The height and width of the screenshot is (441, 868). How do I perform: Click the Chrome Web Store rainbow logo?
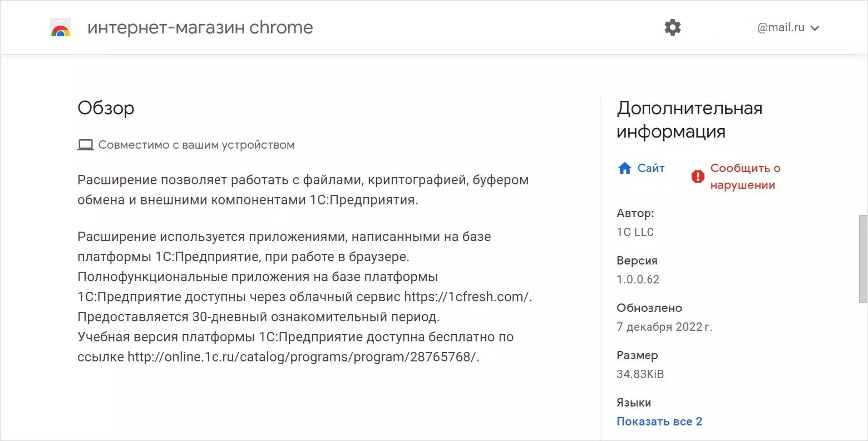point(61,28)
